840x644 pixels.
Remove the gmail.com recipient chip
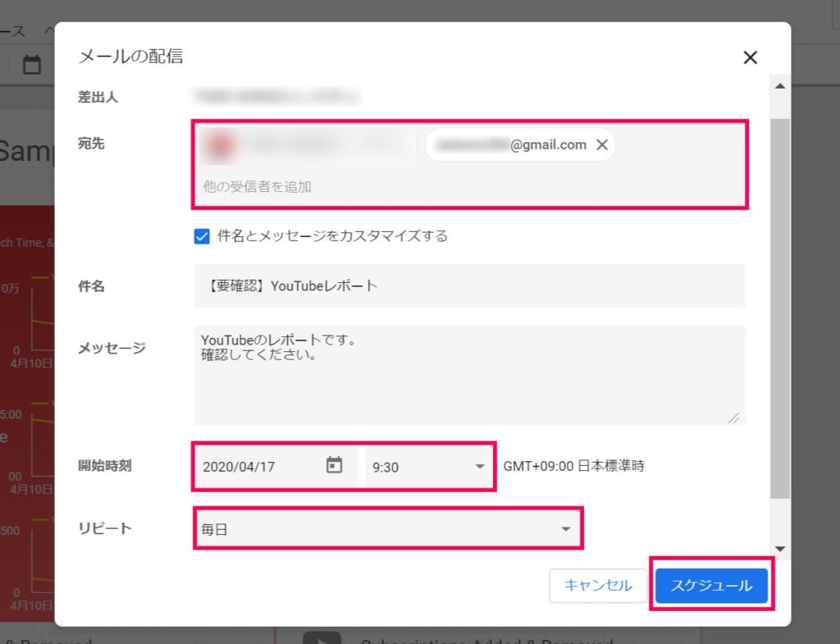[602, 144]
